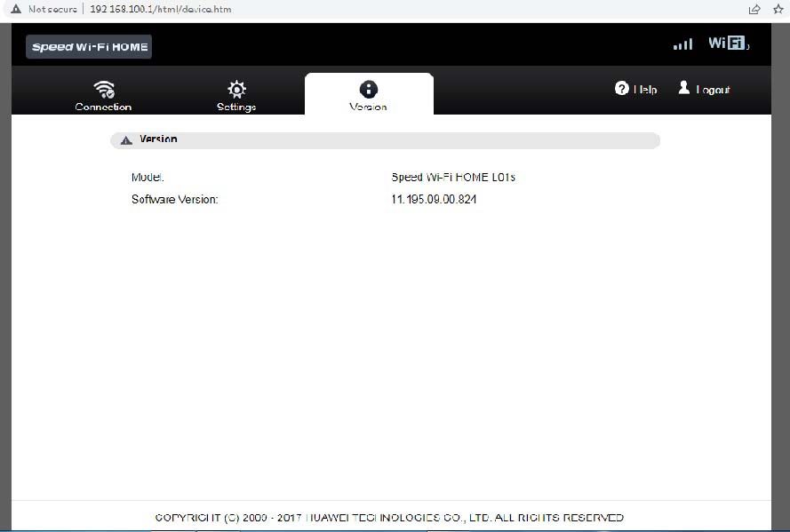Screen dimensions: 790x532
Task: Select the Version tab
Action: pyautogui.click(x=369, y=95)
